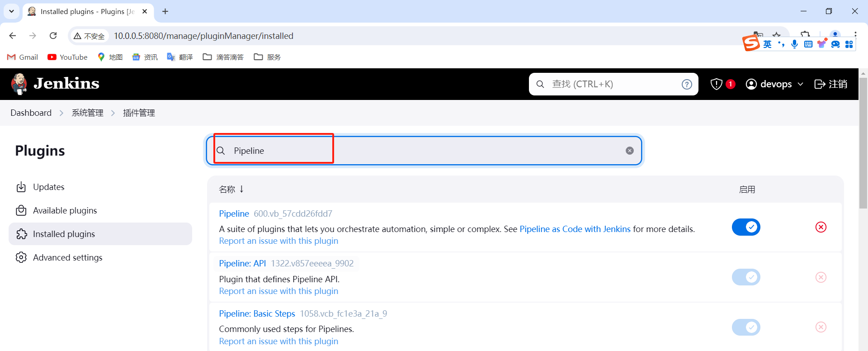Click uninstall X for Pipeline: Basic Steps

(821, 327)
